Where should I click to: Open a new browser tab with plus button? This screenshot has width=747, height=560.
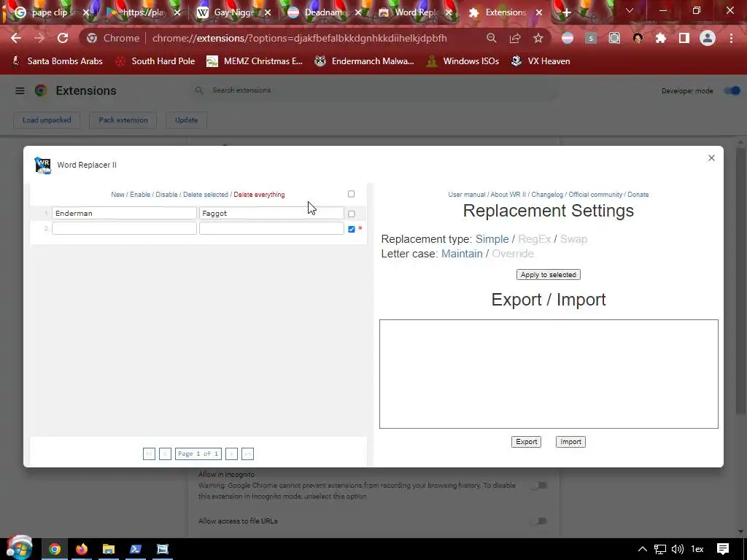click(566, 12)
